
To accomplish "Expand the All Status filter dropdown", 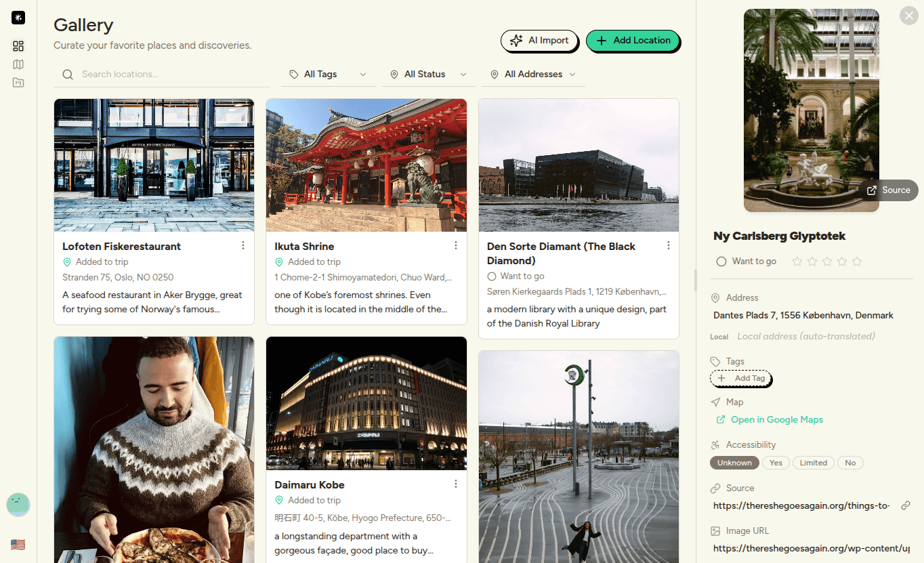I will tap(429, 75).
